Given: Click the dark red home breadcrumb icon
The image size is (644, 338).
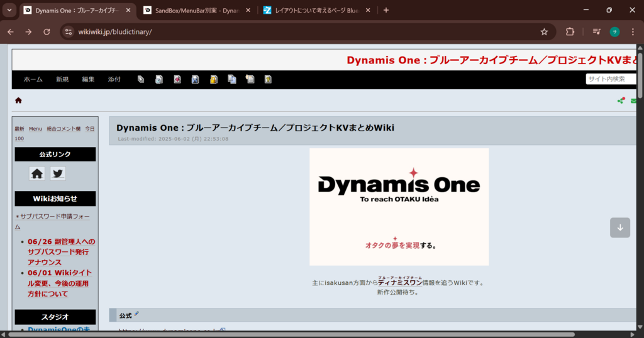Looking at the screenshot, I should [18, 101].
